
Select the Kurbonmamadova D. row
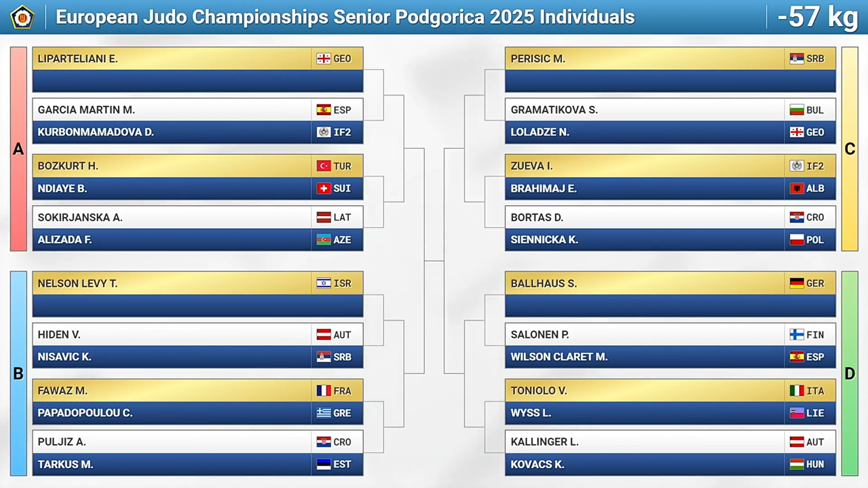coord(198,132)
